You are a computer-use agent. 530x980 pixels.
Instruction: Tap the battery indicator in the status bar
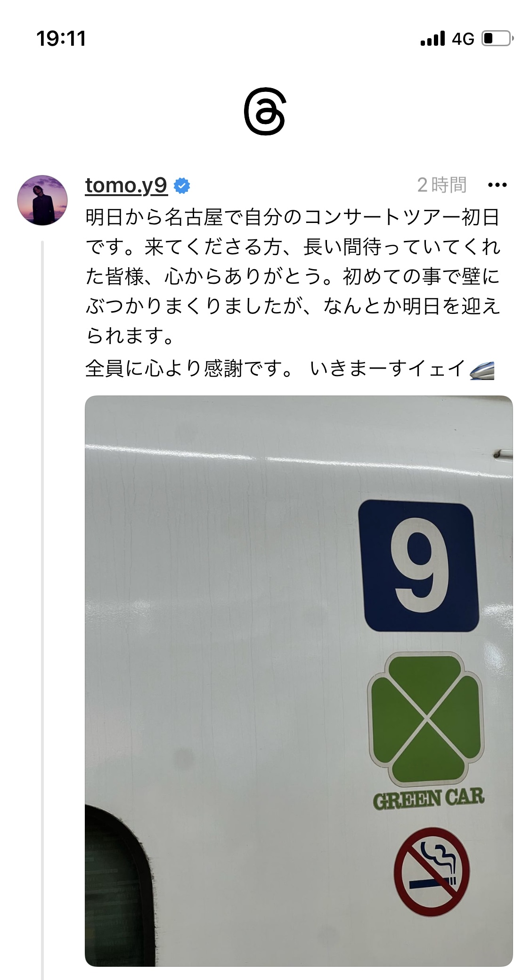pos(497,38)
